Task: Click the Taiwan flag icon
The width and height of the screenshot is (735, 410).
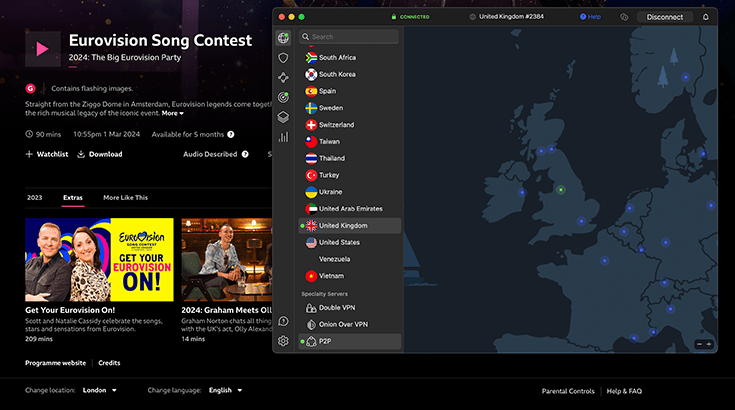Action: pos(311,142)
